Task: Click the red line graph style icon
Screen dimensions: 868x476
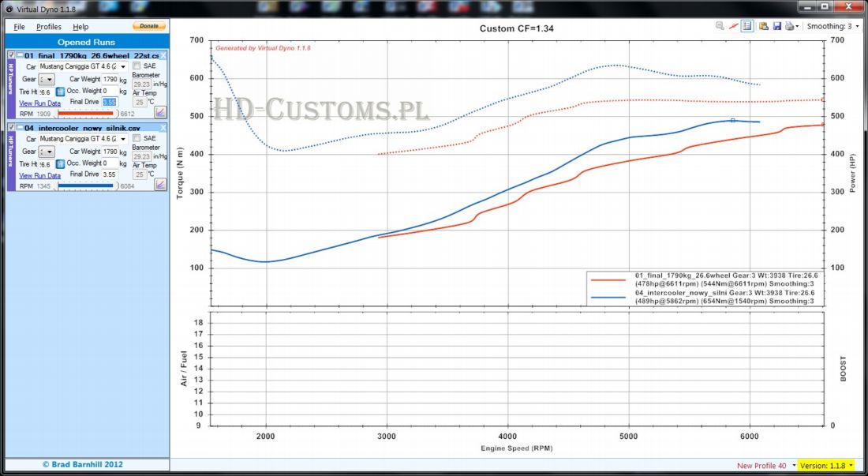Action: pyautogui.click(x=733, y=26)
